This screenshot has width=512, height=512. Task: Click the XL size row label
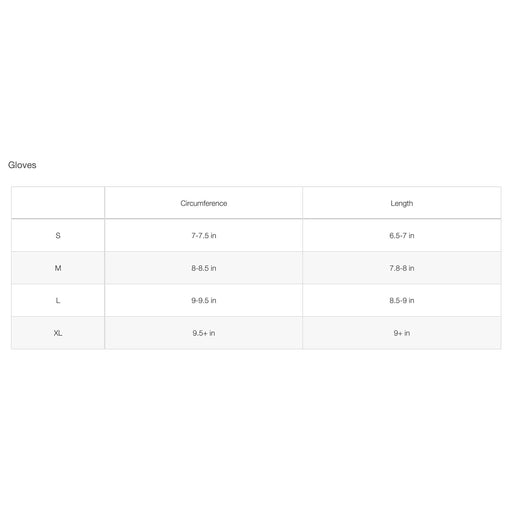[x=58, y=333]
